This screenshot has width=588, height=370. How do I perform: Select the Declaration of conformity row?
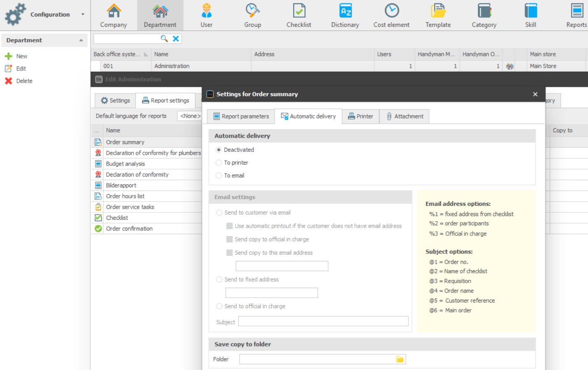point(147,175)
